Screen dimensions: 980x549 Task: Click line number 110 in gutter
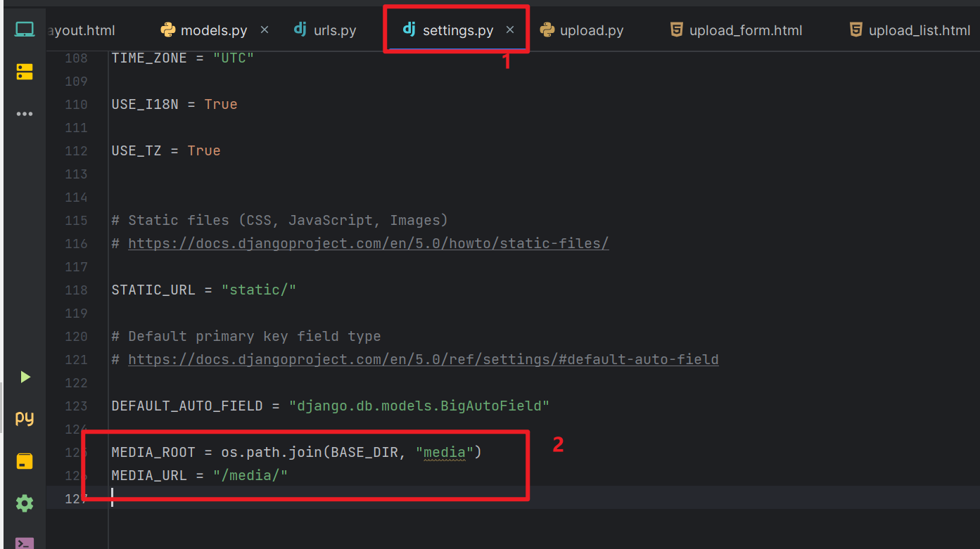coord(76,104)
